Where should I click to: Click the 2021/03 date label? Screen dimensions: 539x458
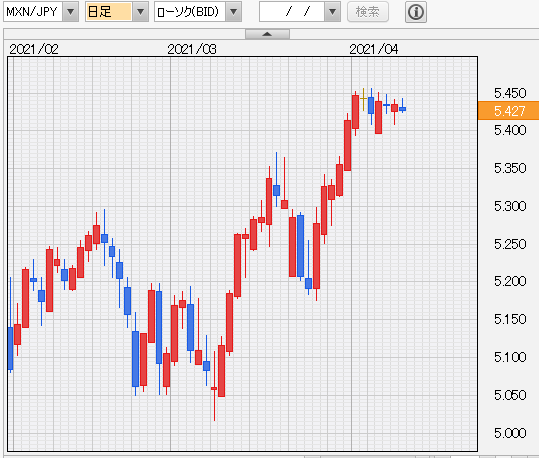click(x=192, y=50)
